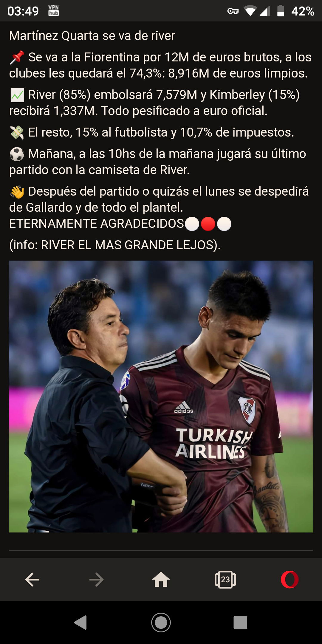
Task: Tap Android recent apps square
Action: point(240,623)
